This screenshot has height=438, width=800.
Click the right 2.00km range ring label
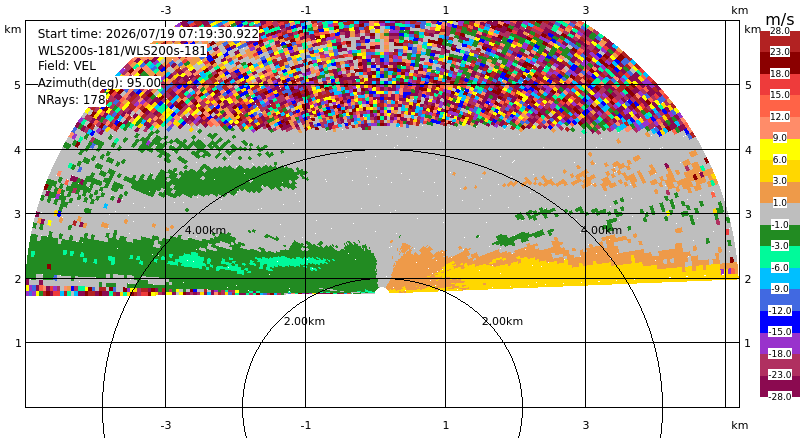pyautogui.click(x=503, y=321)
